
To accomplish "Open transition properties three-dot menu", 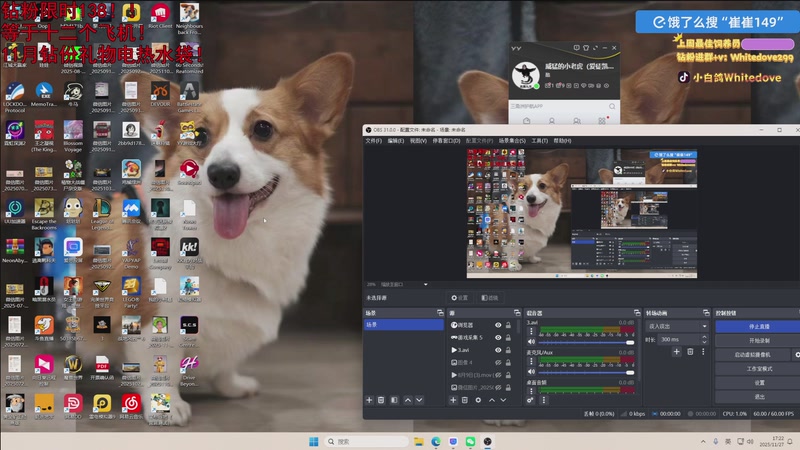I will pyautogui.click(x=703, y=352).
